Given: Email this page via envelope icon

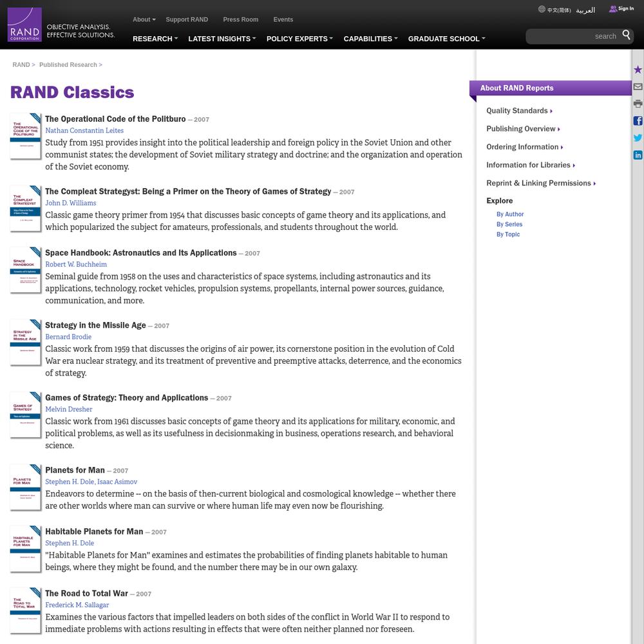Looking at the screenshot, I should tap(638, 87).
